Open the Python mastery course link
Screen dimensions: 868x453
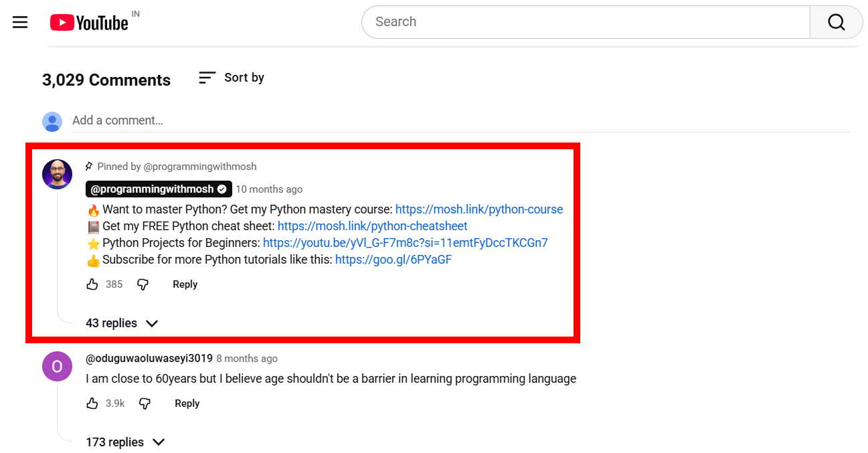coord(479,209)
